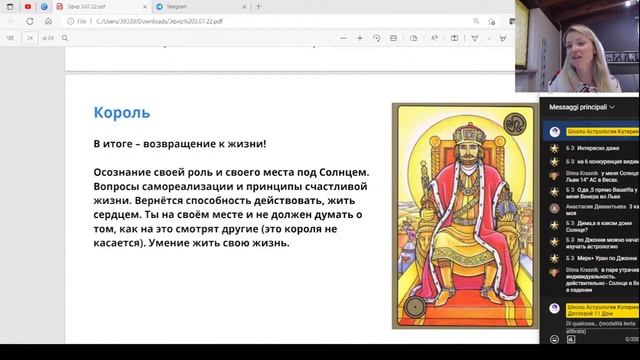Click the presenter webcam video thumbnail
This screenshot has height=360, width=640.
tap(577, 46)
